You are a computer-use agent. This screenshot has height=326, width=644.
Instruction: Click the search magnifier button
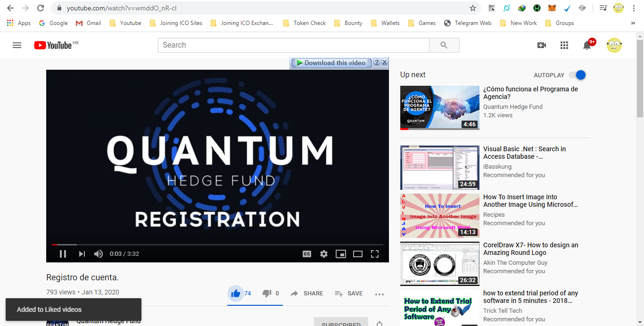click(444, 45)
